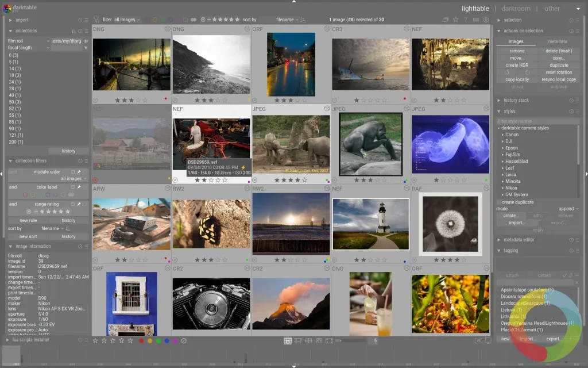Viewport: 588px width, 368px height.
Task: Open presets menu of tagging module
Action: point(578,251)
